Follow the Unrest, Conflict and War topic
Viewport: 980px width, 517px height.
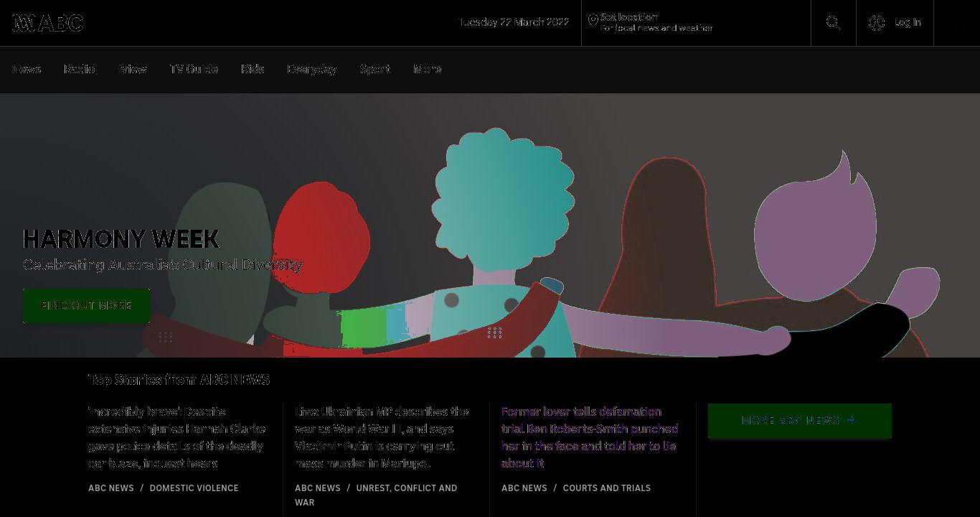tap(376, 495)
